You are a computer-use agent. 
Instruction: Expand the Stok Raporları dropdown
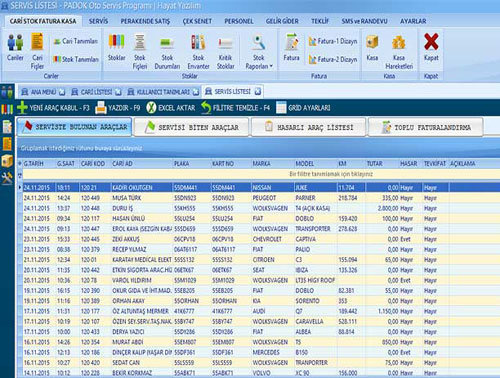pyautogui.click(x=259, y=51)
